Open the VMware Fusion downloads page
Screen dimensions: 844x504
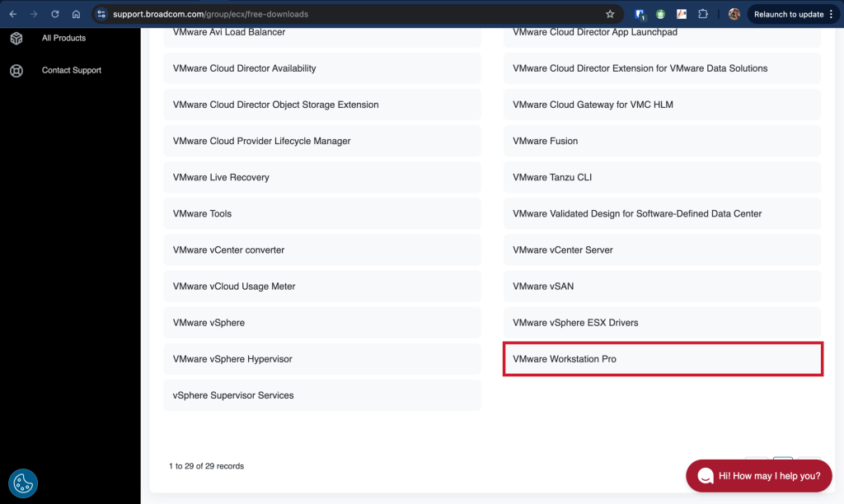660,141
